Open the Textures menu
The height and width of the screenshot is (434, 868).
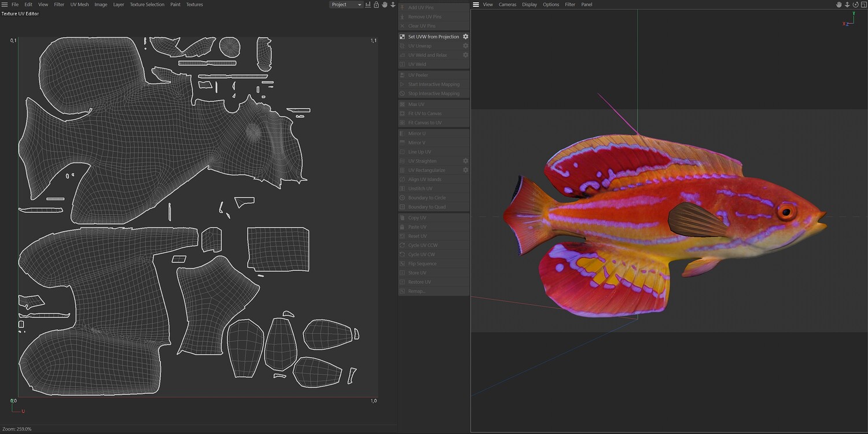tap(194, 5)
